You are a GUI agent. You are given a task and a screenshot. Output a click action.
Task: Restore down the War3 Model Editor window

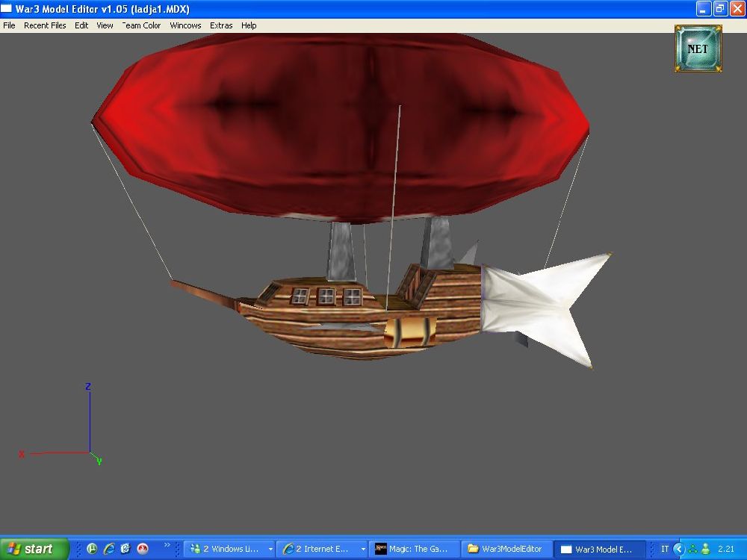tap(720, 8)
